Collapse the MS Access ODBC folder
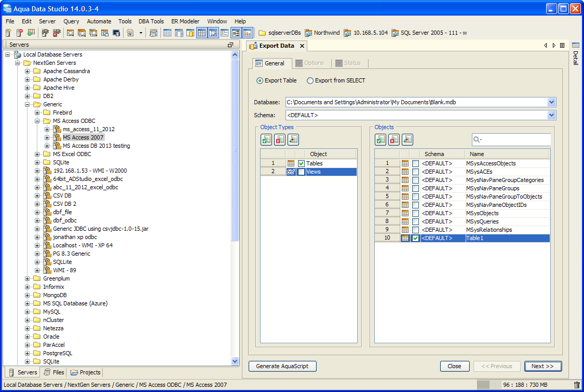Image resolution: width=584 pixels, height=392 pixels. coord(37,121)
